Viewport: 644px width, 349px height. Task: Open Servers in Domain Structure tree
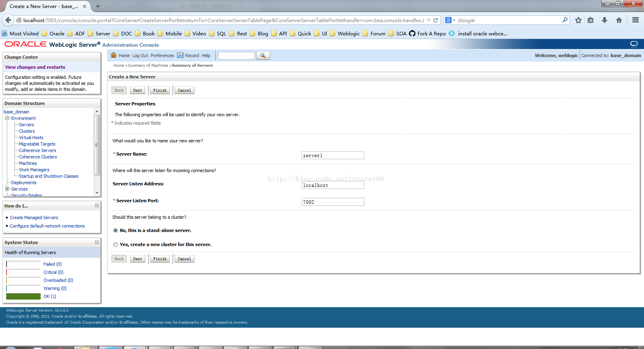click(x=27, y=125)
